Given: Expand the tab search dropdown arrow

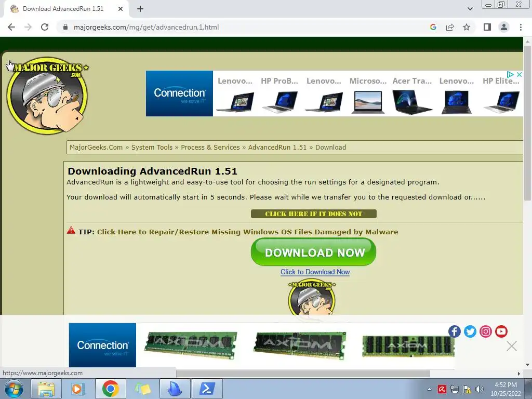Looking at the screenshot, I should tap(470, 9).
